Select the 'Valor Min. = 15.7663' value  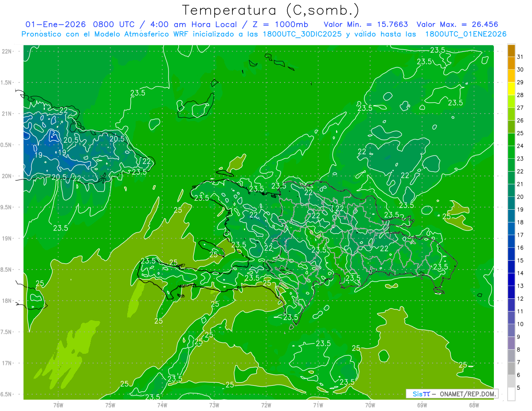click(366, 24)
